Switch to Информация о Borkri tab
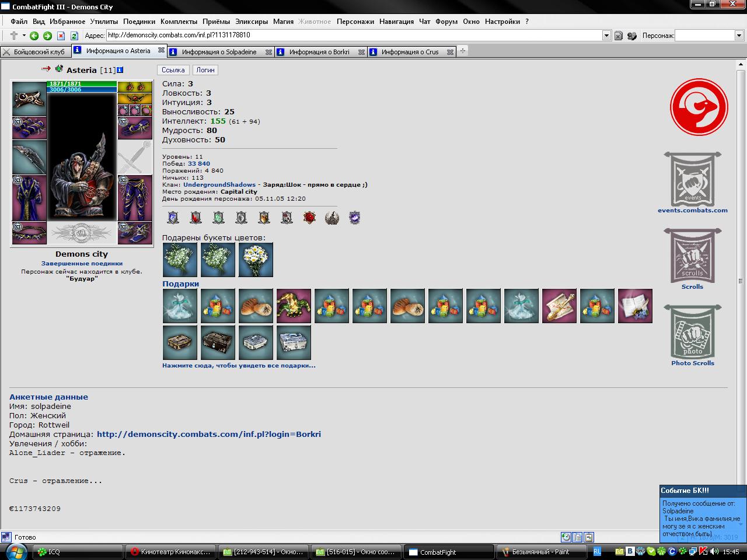Viewport: 747px width, 560px height. coord(319,52)
